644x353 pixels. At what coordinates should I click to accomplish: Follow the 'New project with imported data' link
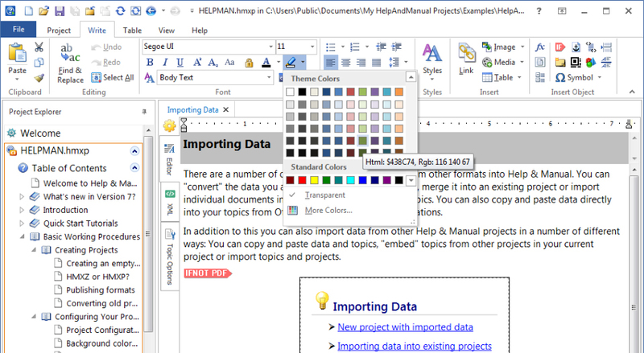405,327
